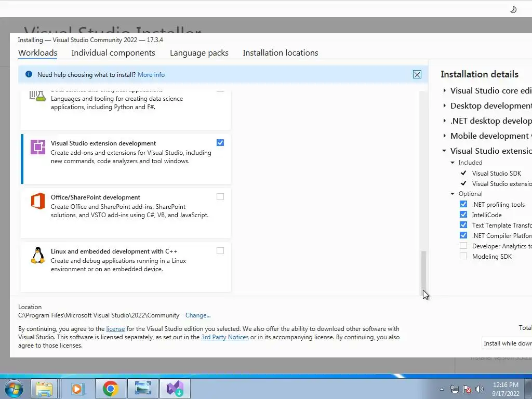Check Linux and embedded development with C++

pos(220,251)
